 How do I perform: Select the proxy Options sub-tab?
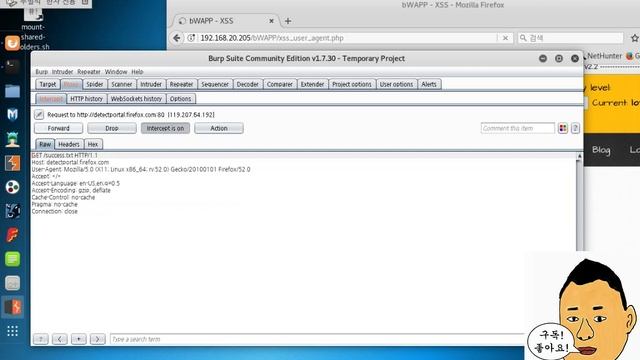tap(180, 99)
